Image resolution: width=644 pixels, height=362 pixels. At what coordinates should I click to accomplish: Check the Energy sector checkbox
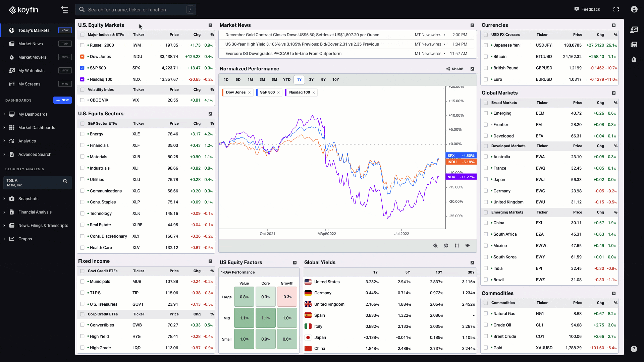(82, 134)
